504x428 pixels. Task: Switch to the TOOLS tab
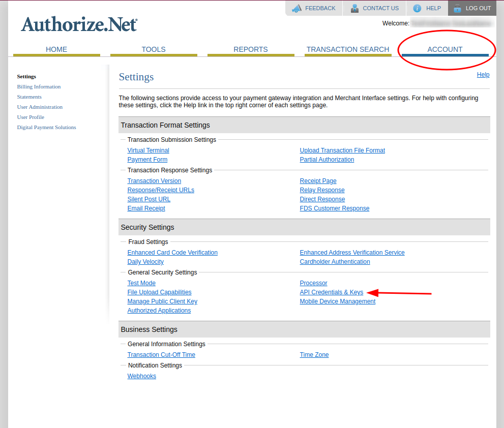[154, 49]
